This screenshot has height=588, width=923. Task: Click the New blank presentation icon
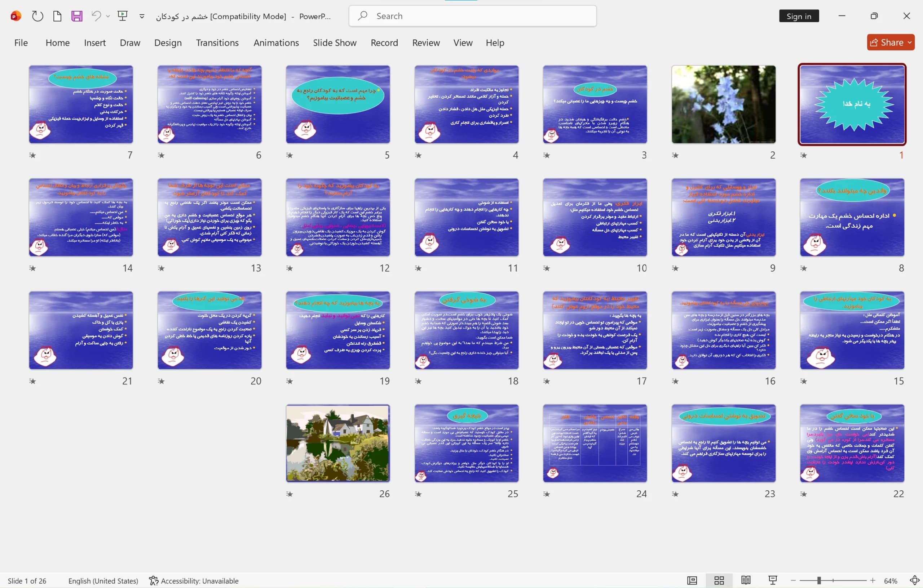tap(57, 16)
